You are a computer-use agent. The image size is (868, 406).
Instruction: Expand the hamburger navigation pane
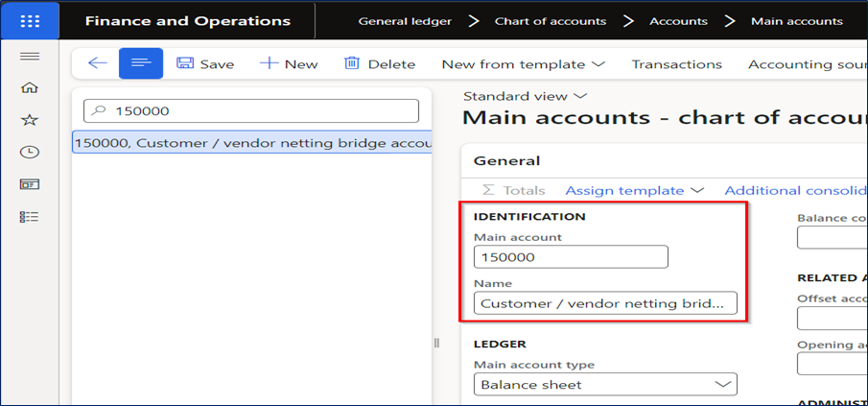tap(30, 56)
